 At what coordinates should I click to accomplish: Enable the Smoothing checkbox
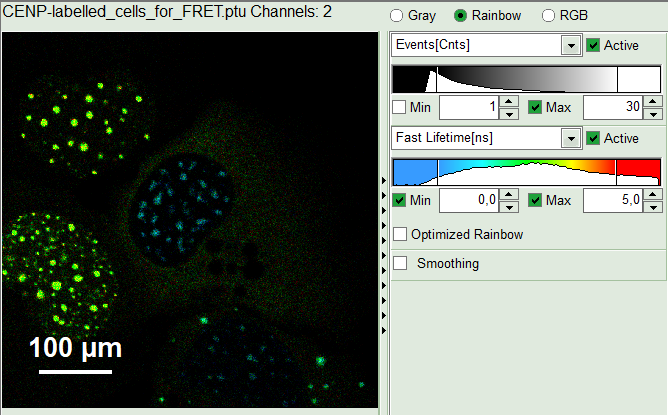(x=400, y=264)
